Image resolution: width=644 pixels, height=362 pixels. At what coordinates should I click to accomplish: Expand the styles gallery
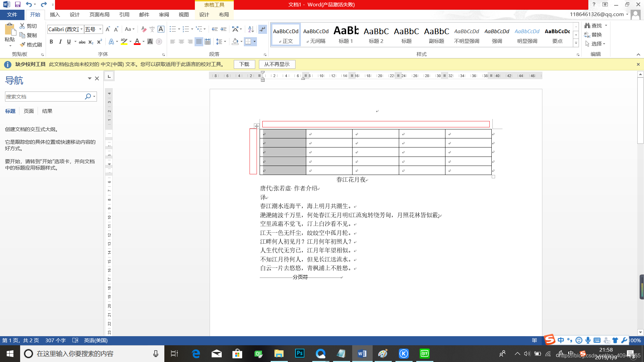576,43
